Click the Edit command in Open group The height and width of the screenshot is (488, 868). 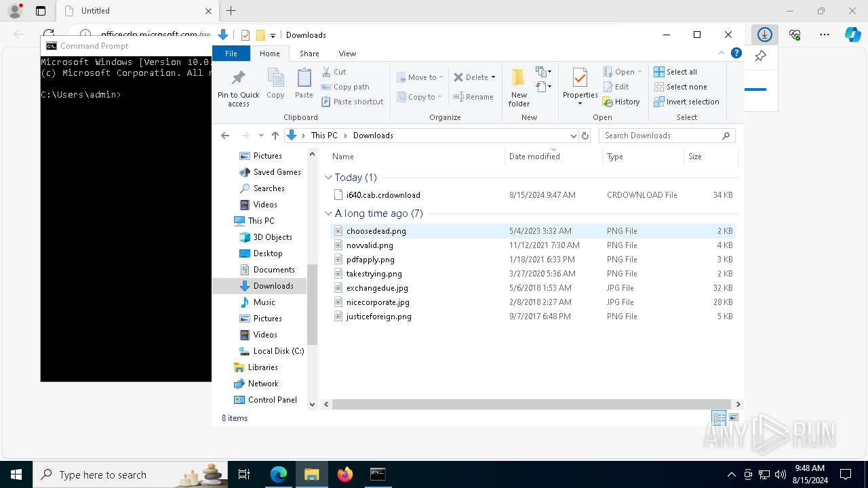pyautogui.click(x=616, y=87)
